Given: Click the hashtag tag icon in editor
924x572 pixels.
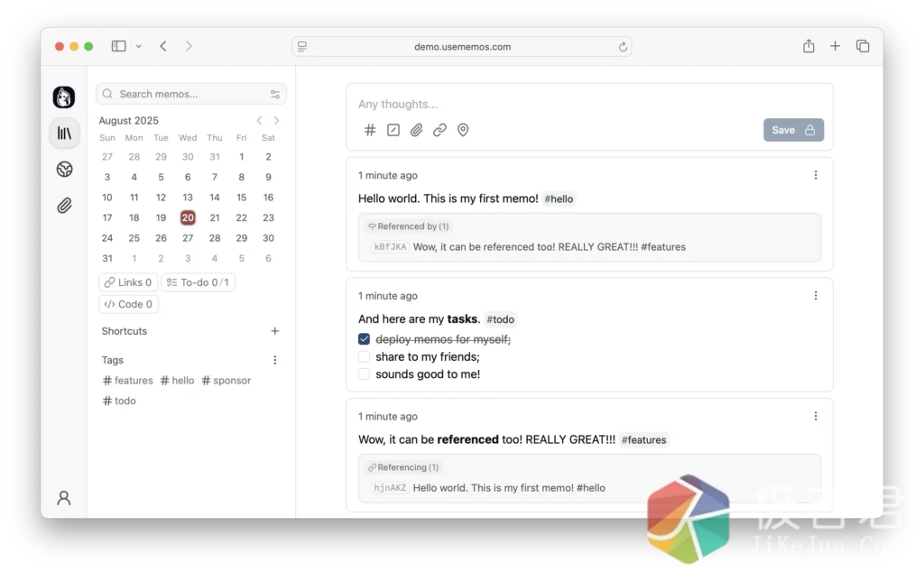Looking at the screenshot, I should coord(370,130).
